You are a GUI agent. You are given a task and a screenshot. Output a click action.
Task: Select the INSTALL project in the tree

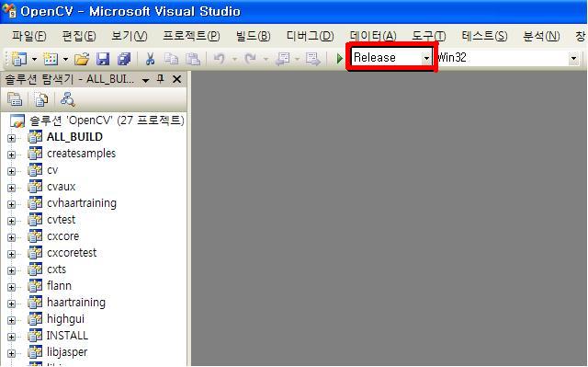pos(67,336)
